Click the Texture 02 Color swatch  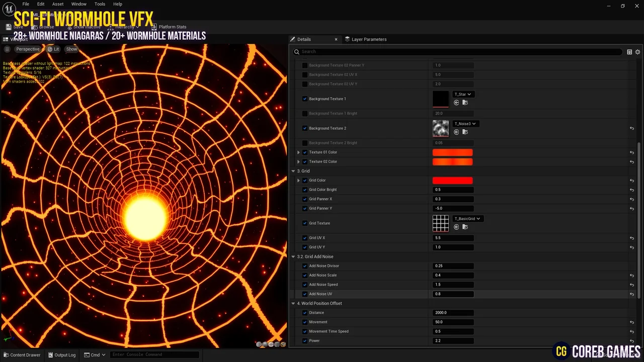[452, 162]
